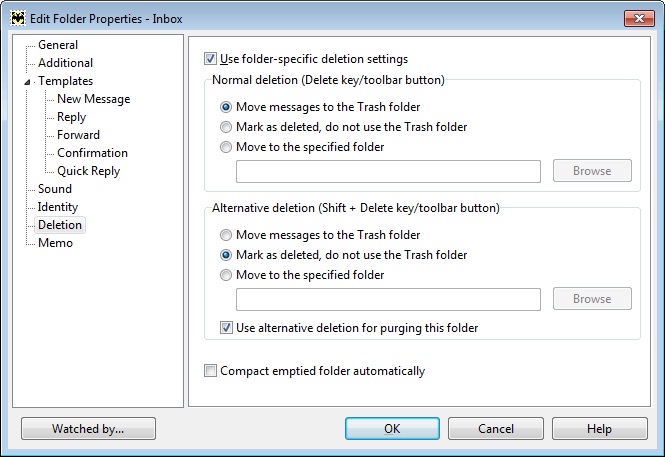Open the New Message template page
The image size is (665, 457).
click(93, 99)
